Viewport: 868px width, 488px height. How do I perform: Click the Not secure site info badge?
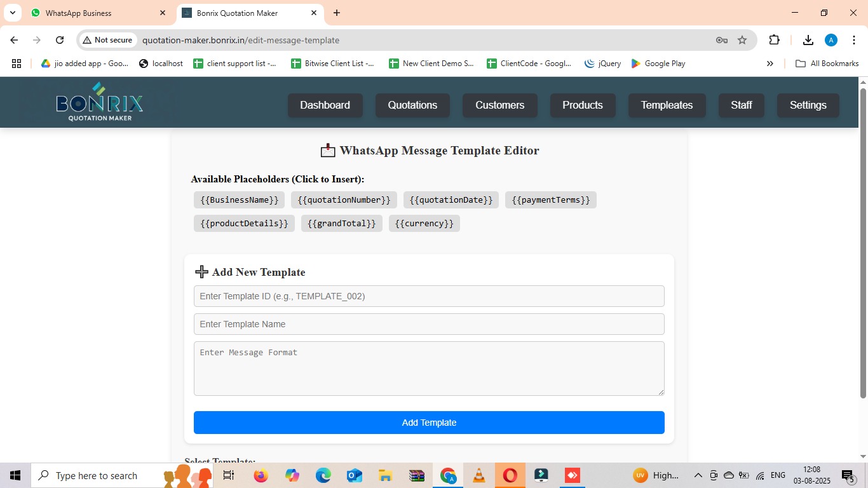pyautogui.click(x=107, y=40)
